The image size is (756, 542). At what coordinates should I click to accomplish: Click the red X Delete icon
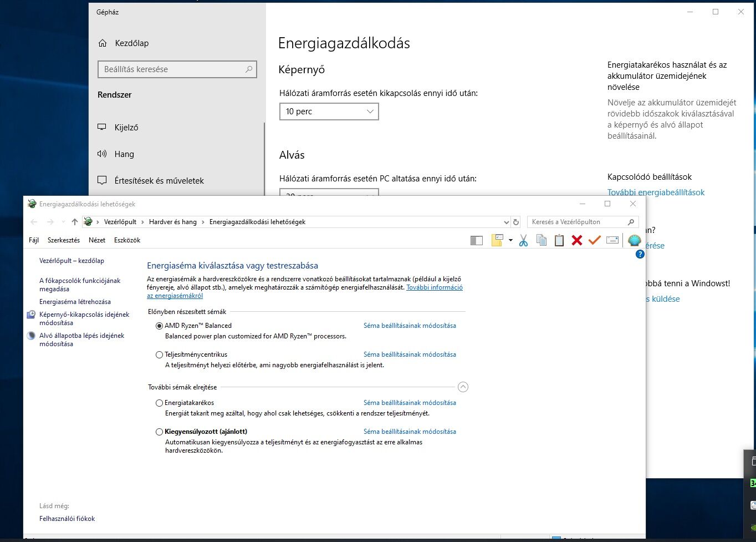coord(577,240)
